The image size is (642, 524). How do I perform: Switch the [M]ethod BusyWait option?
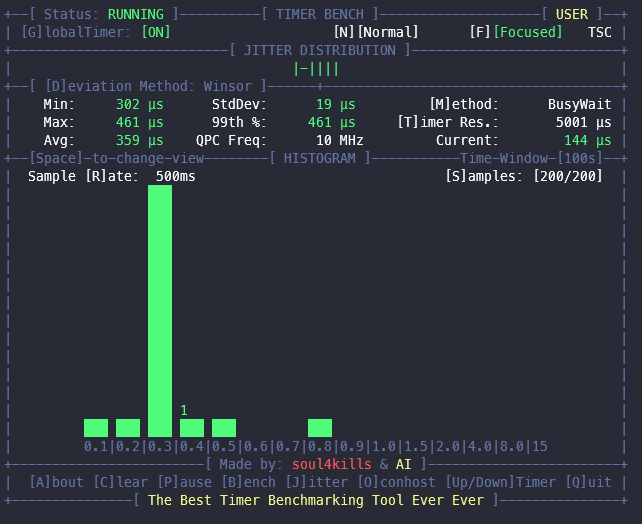pyautogui.click(x=520, y=104)
